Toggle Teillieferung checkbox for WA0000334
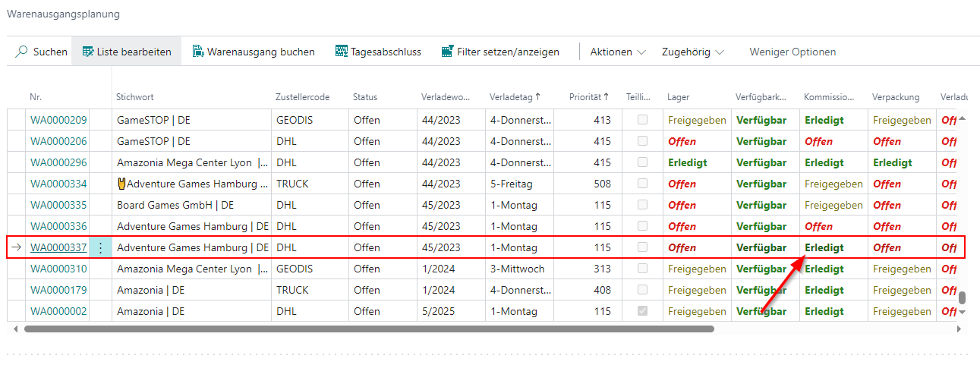This screenshot has width=980, height=365. 642,184
